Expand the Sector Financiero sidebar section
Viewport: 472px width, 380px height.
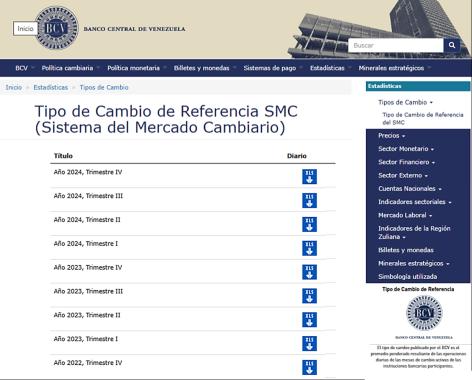click(x=406, y=162)
